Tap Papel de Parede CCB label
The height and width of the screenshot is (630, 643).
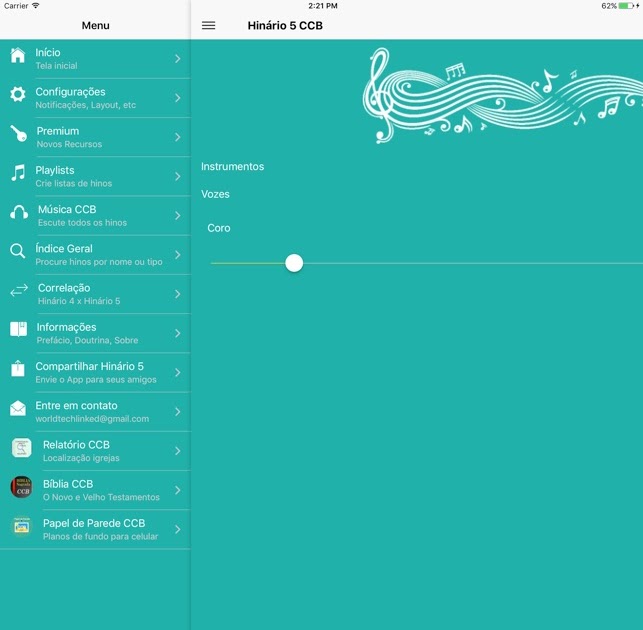[94, 523]
